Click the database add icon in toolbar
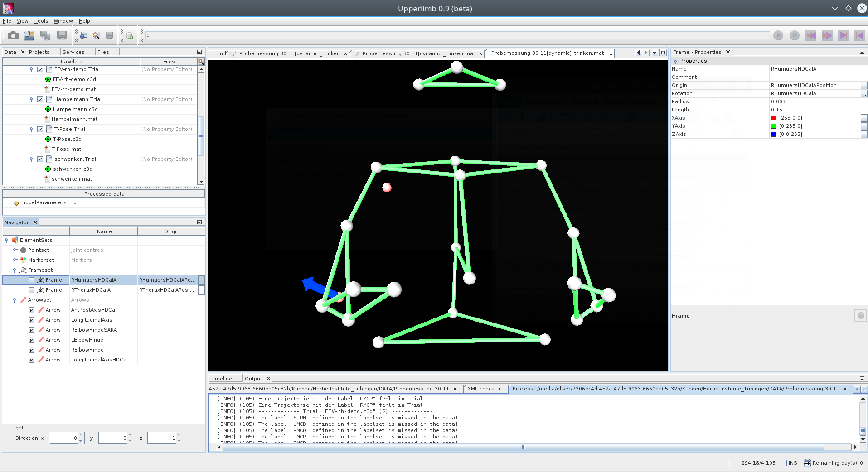This screenshot has height=472, width=868. pos(130,36)
